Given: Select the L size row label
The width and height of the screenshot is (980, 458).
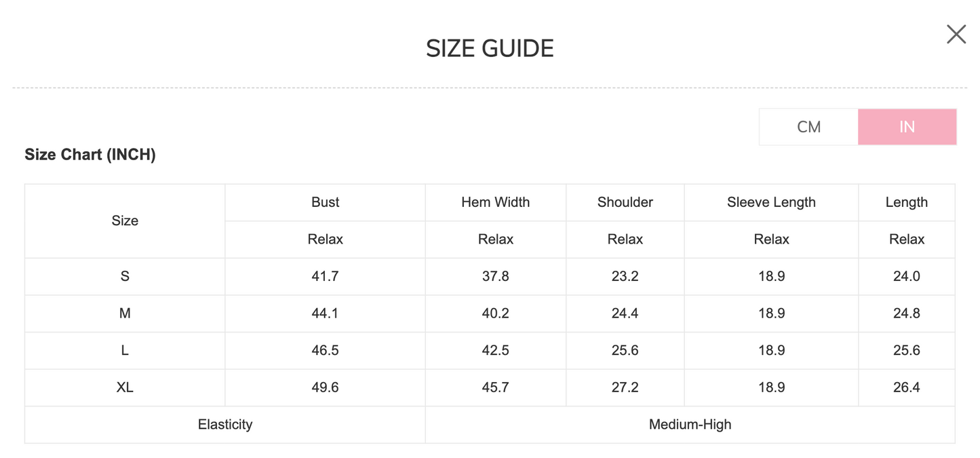Looking at the screenshot, I should tap(125, 350).
